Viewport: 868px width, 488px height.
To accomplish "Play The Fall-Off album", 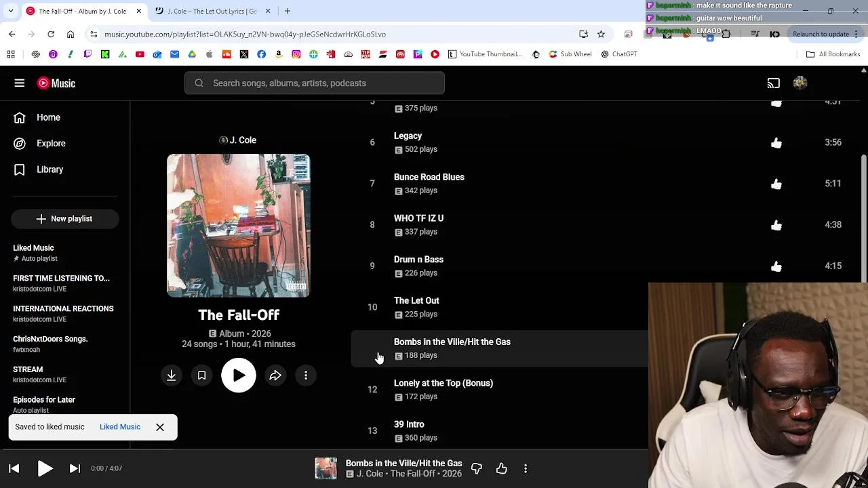I will click(239, 375).
